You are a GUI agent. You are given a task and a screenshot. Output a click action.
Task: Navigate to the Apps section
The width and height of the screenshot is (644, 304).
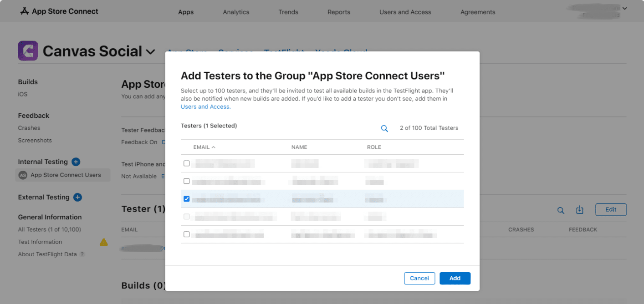185,12
